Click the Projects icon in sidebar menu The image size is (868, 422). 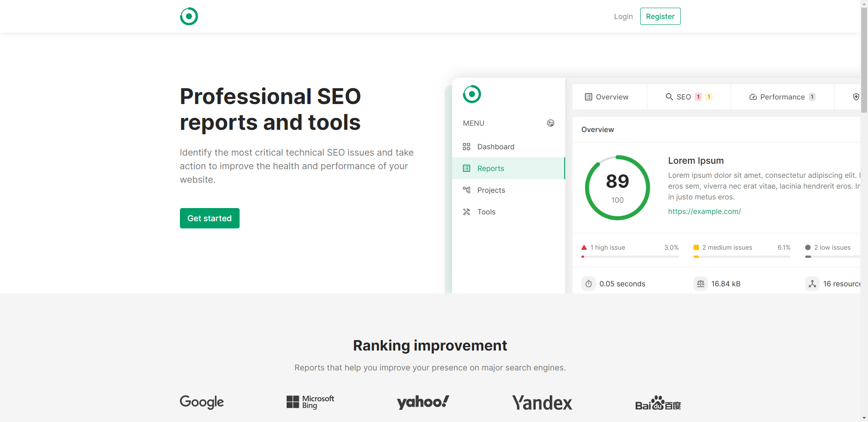(x=467, y=190)
